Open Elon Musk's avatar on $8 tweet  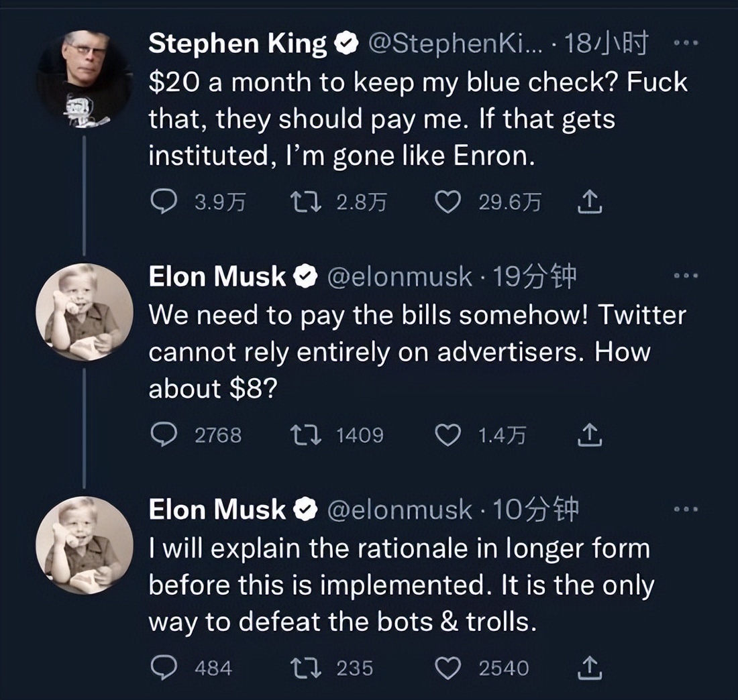point(84,312)
